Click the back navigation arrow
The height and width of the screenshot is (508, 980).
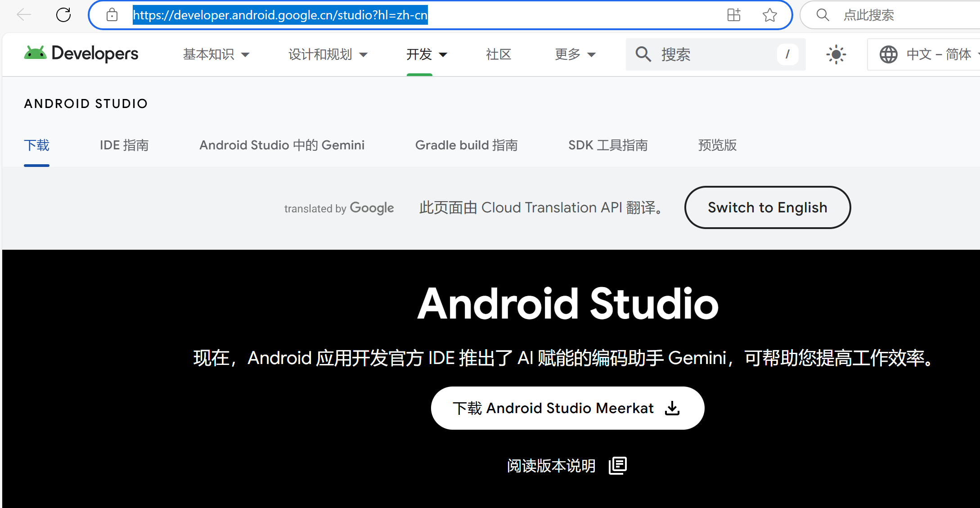coord(23,14)
